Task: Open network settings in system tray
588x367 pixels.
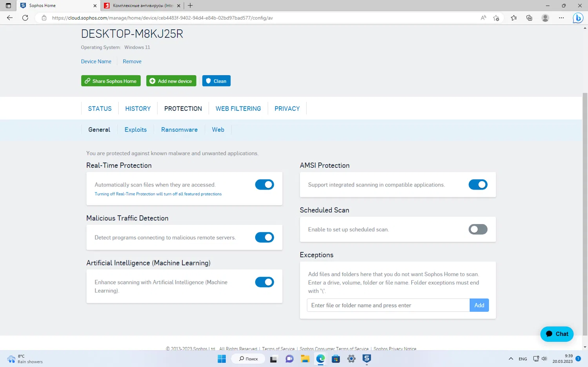Action: pos(536,359)
